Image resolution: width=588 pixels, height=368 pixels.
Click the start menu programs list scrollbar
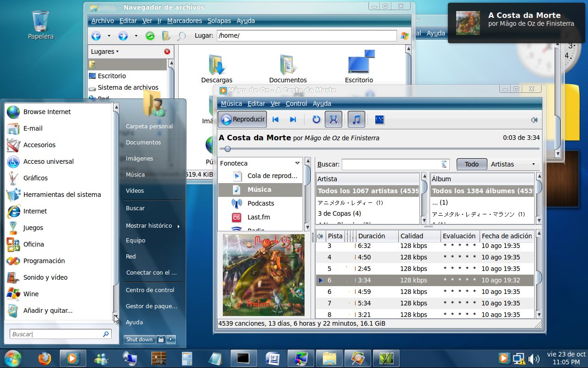(x=116, y=212)
